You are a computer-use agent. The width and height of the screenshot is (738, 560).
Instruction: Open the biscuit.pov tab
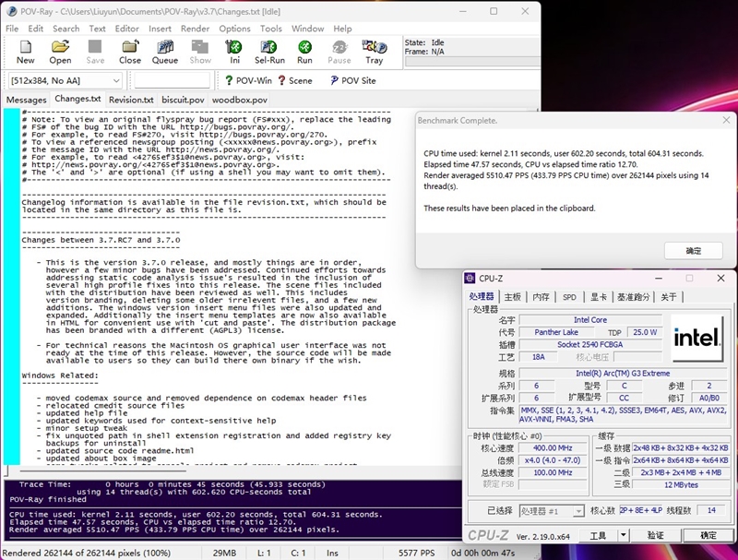click(183, 100)
